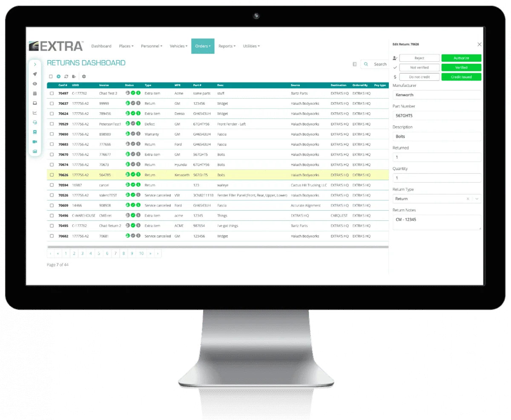511x420 pixels.
Task: Open the calendar icon in the sidebar
Action: pyautogui.click(x=35, y=93)
